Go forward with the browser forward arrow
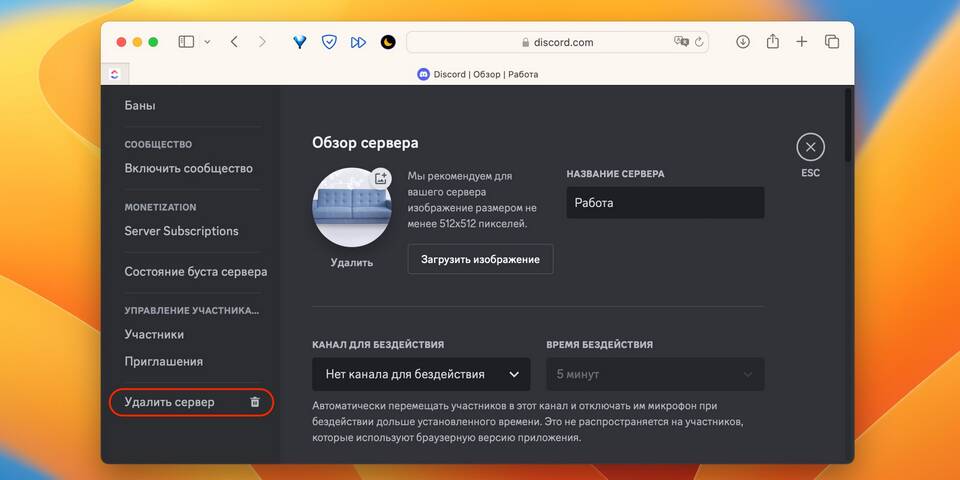 tap(262, 42)
